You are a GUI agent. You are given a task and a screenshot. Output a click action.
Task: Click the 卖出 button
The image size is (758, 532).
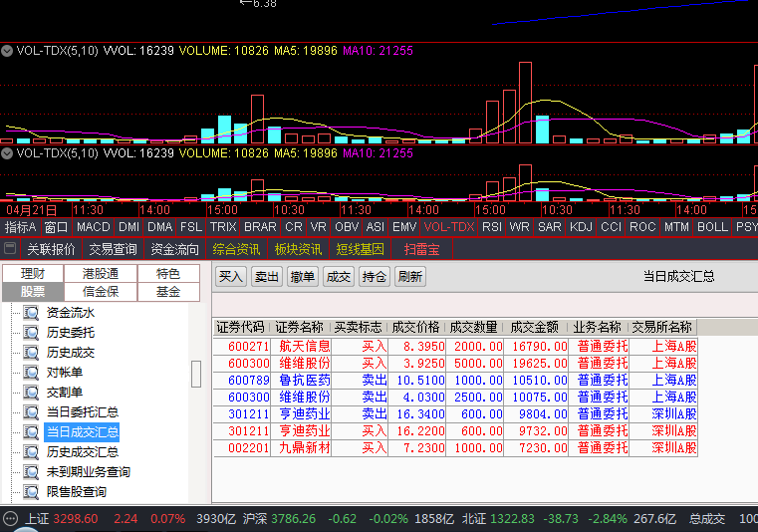tap(267, 277)
